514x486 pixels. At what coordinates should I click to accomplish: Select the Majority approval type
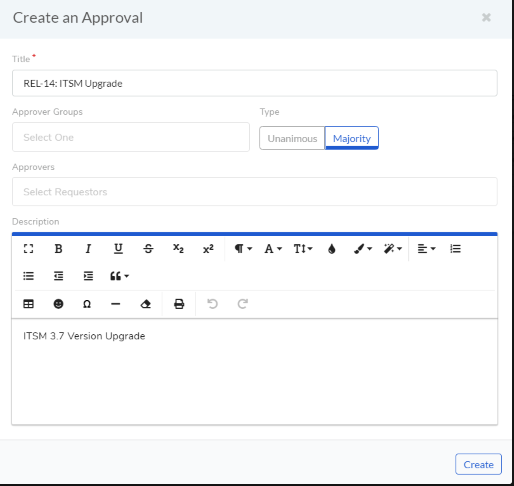tap(352, 138)
